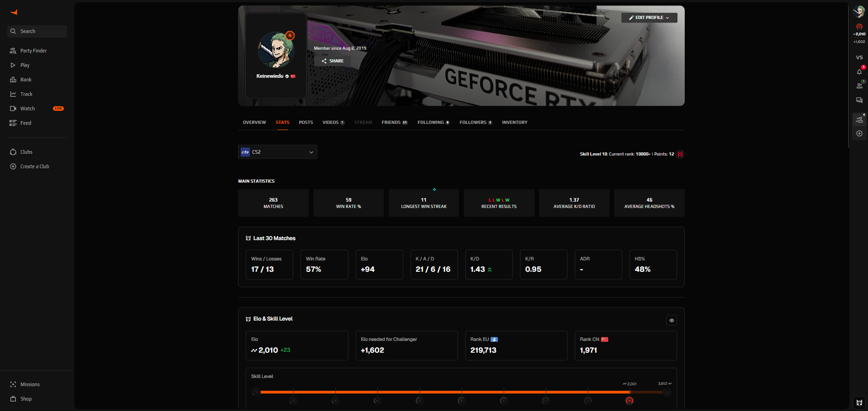Click the 263 Matches statistic tile

pos(273,203)
